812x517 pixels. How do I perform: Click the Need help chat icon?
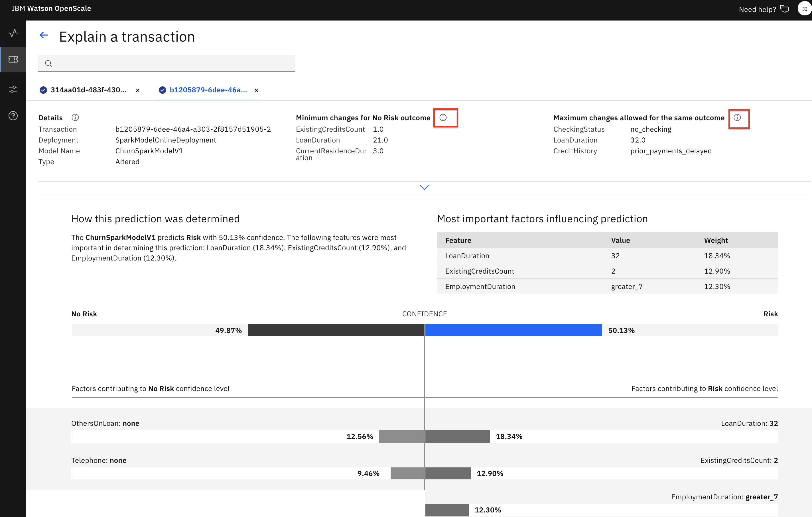785,9
